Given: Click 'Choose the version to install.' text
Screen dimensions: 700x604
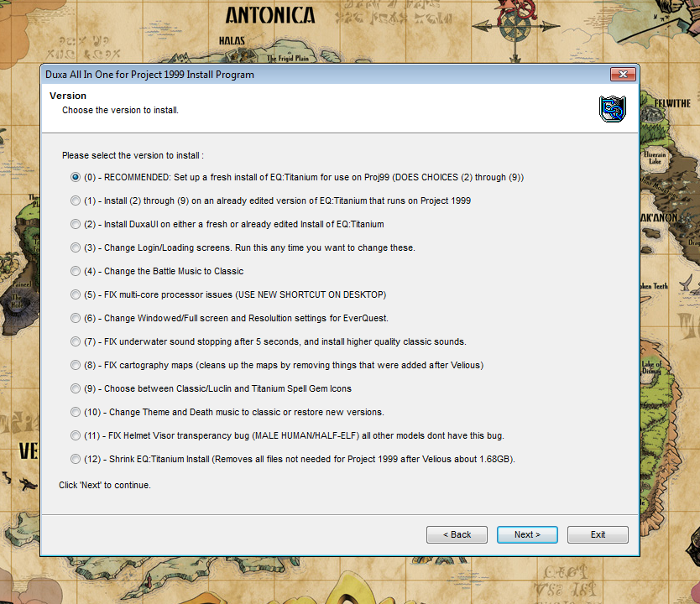Looking at the screenshot, I should [x=120, y=110].
